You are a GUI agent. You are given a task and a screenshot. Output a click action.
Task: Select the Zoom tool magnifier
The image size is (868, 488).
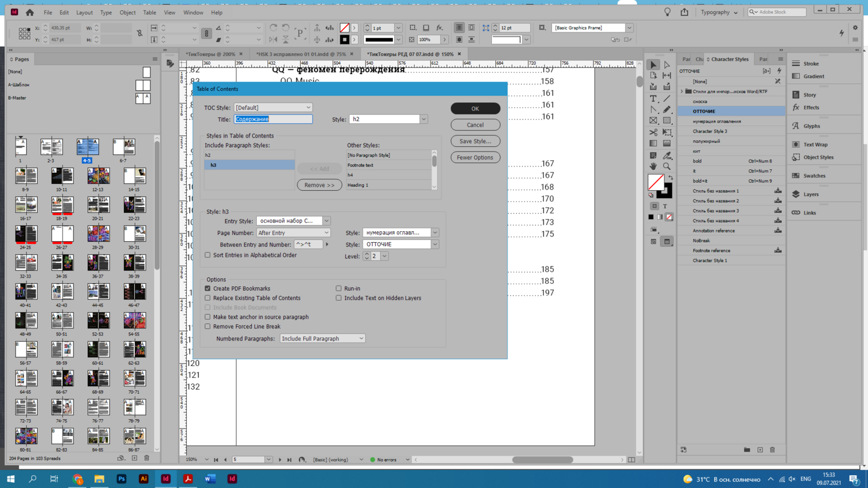coord(667,167)
